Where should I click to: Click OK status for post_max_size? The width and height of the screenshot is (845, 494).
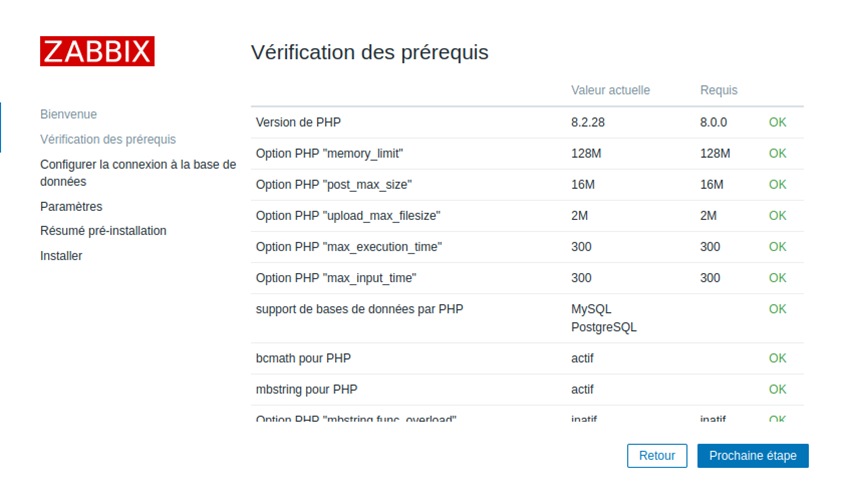[777, 185]
